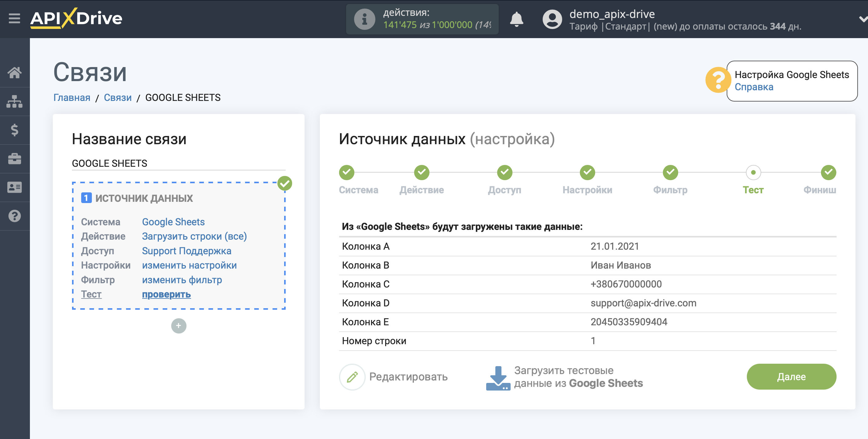The height and width of the screenshot is (439, 868).
Task: Open the billing dollar sidebar icon
Action: point(14,130)
